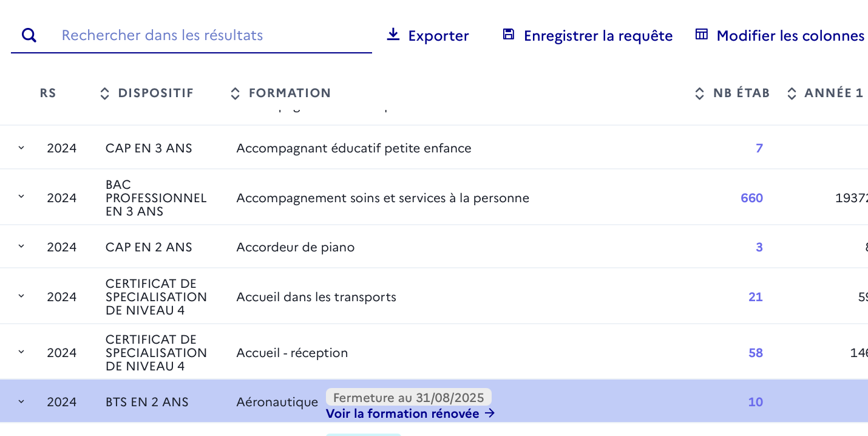Viewport: 868px width, 436px height.
Task: Click the Enregistrer la requête save icon
Action: pos(509,35)
